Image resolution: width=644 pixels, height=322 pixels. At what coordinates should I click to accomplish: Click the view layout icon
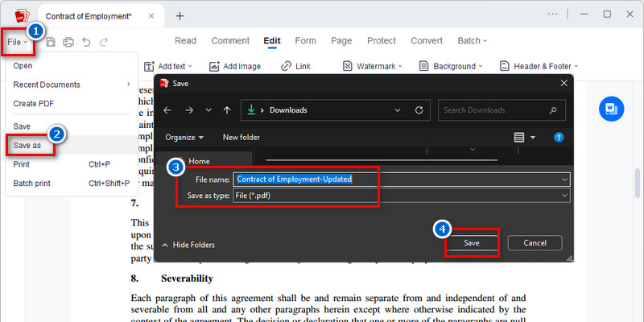click(x=519, y=137)
